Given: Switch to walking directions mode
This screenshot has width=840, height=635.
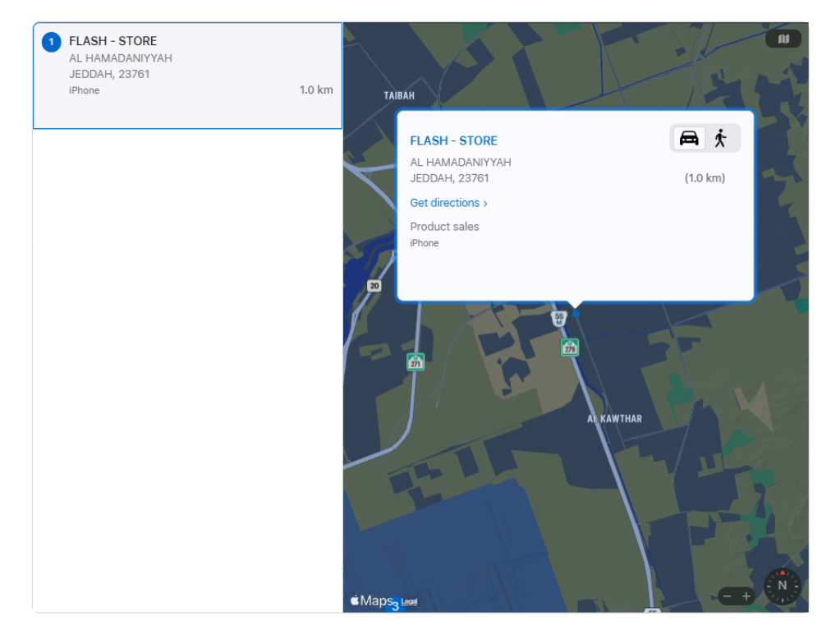Looking at the screenshot, I should click(721, 138).
